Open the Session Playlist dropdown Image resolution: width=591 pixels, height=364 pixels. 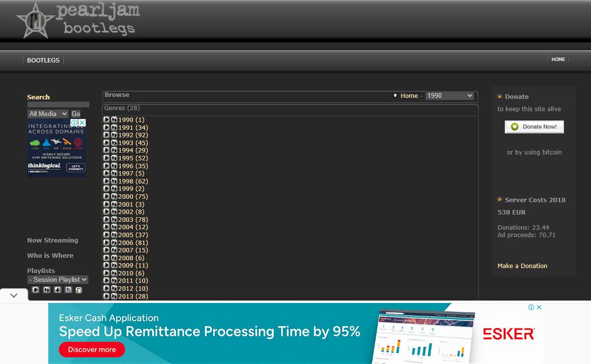point(58,279)
